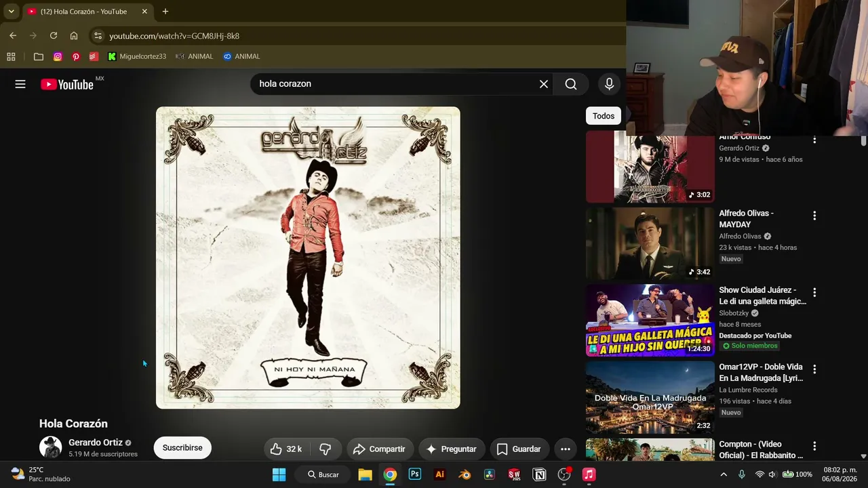Open Omar12VP - Doble Vida video title
This screenshot has width=868, height=488.
pyautogui.click(x=762, y=372)
